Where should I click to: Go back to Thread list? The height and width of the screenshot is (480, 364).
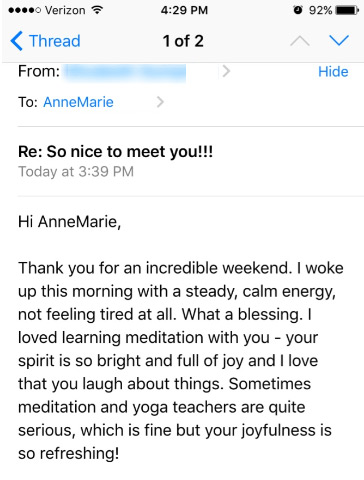pos(45,41)
